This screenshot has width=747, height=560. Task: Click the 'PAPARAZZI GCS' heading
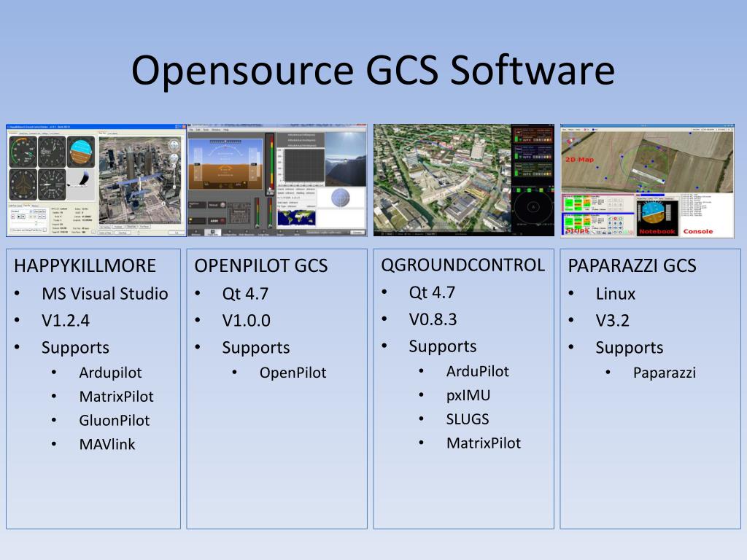[x=632, y=265]
